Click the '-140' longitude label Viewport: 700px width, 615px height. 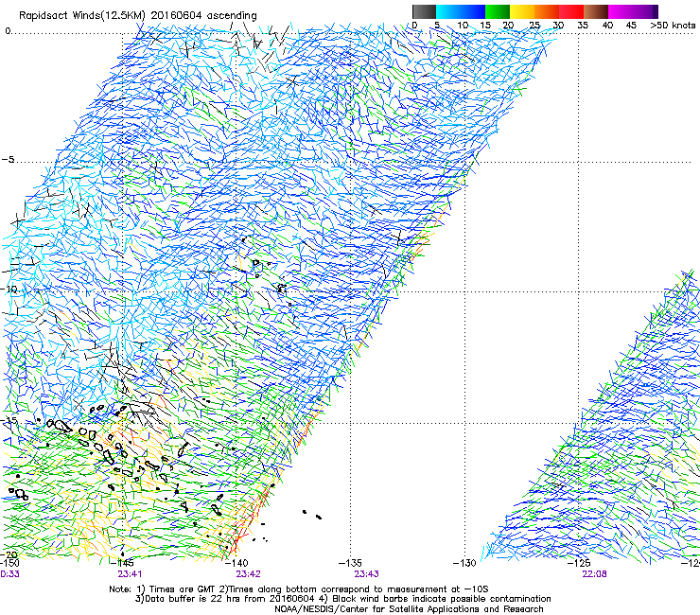point(236,563)
